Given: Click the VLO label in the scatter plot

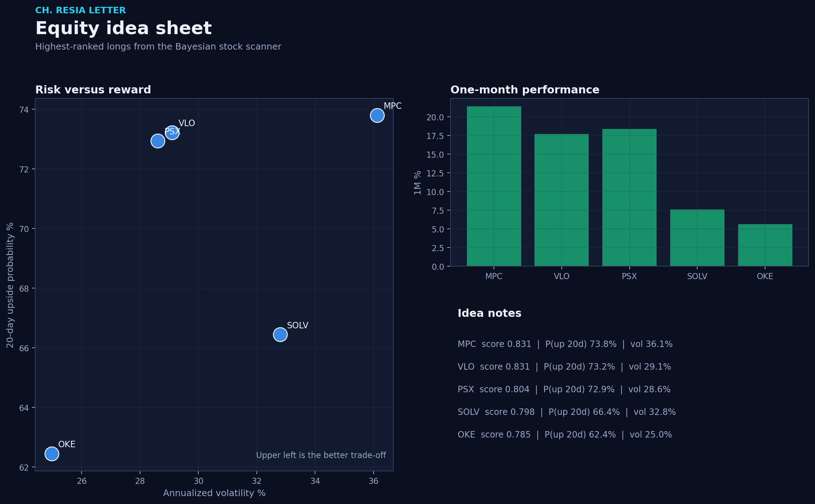Looking at the screenshot, I should [187, 123].
